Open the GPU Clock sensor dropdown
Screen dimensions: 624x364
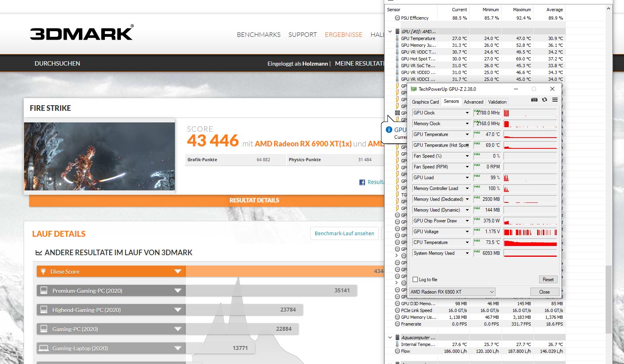[x=467, y=113]
